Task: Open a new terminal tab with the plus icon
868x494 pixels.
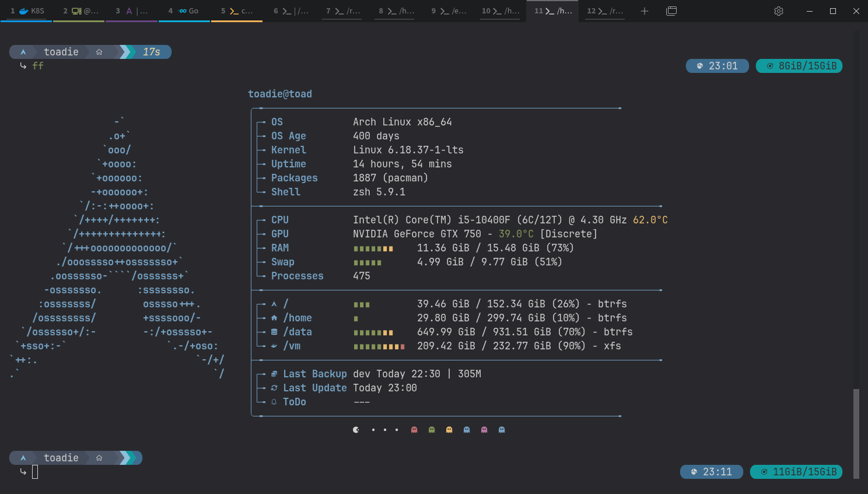Action: coord(644,11)
